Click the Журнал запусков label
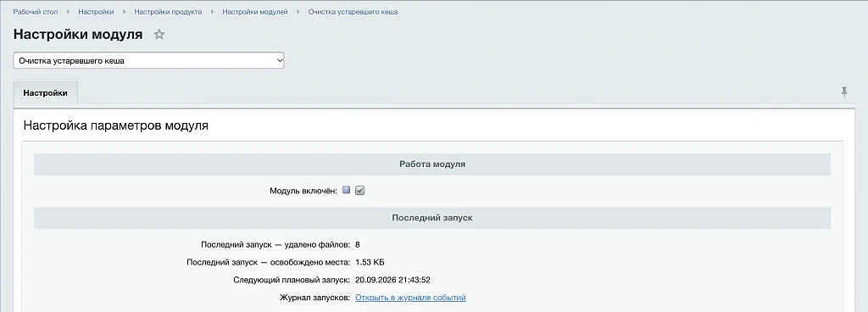 coord(315,298)
